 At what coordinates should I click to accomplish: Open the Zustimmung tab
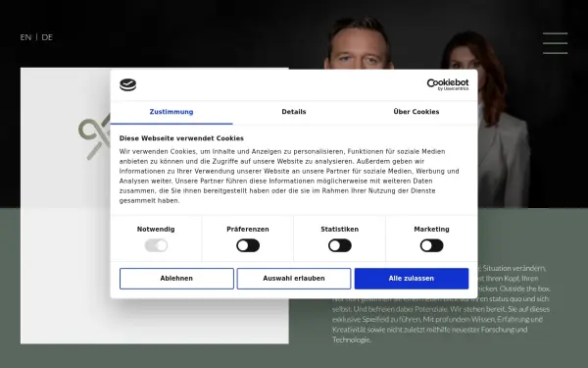click(x=171, y=112)
